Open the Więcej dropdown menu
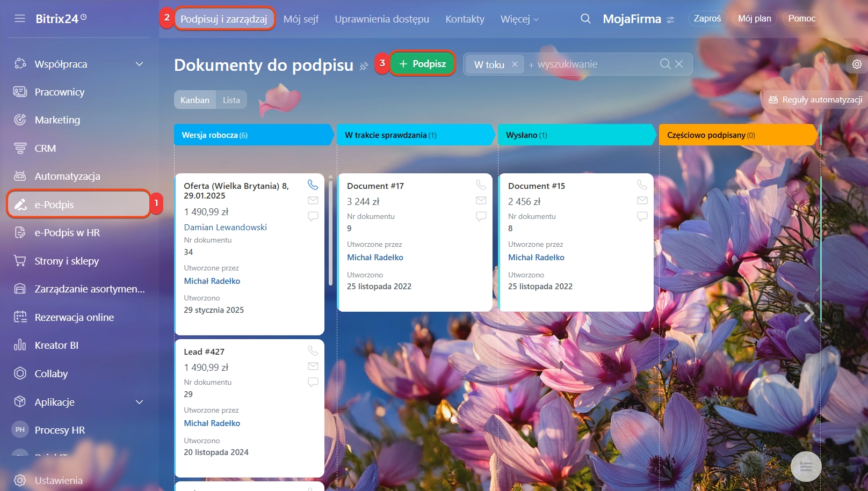 [x=519, y=19]
